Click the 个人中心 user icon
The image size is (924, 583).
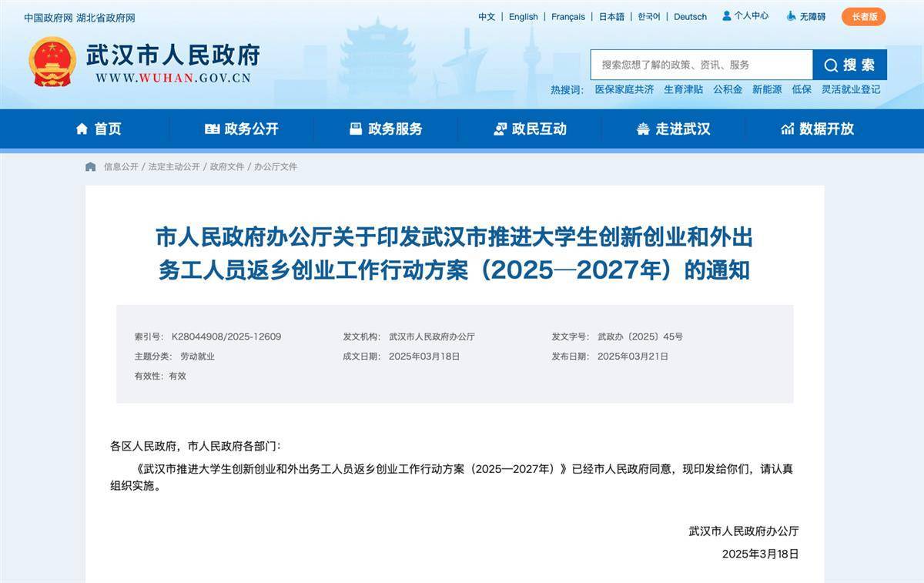(x=726, y=16)
